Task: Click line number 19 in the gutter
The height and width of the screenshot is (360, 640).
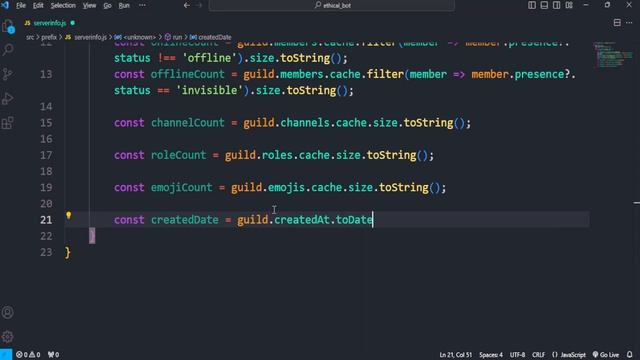Action: coord(46,187)
